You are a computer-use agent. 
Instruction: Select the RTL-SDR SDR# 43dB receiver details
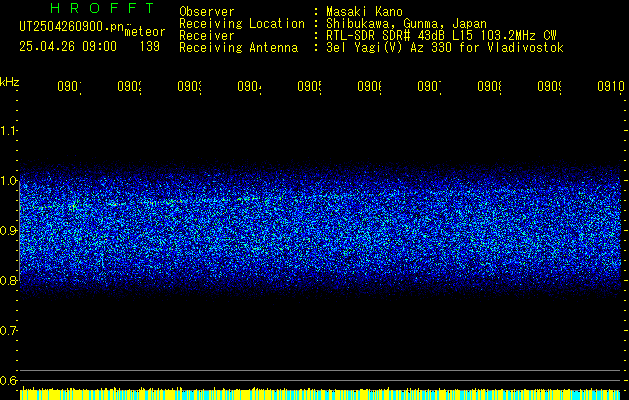coord(441,36)
